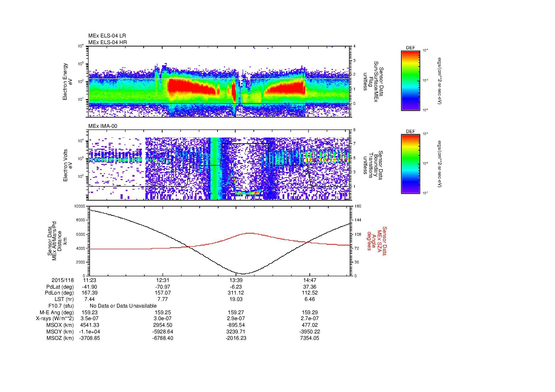The height and width of the screenshot is (392, 555).
Task: Click the 'LST (hr)' row label
Action: pos(64,299)
